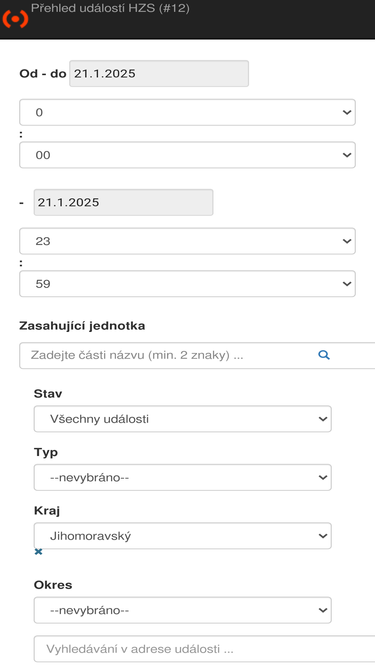Open the end date field after the dash
The image size is (375, 667).
(123, 202)
